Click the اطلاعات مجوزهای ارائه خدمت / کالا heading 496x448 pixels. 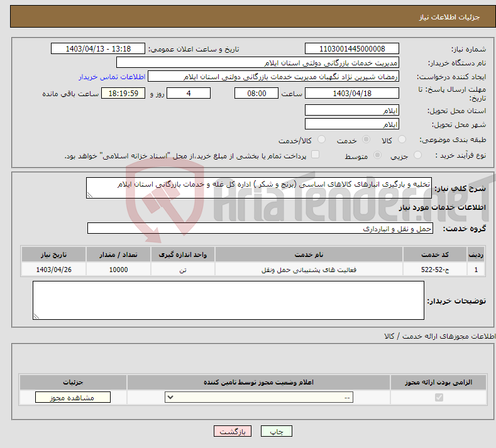point(439,336)
